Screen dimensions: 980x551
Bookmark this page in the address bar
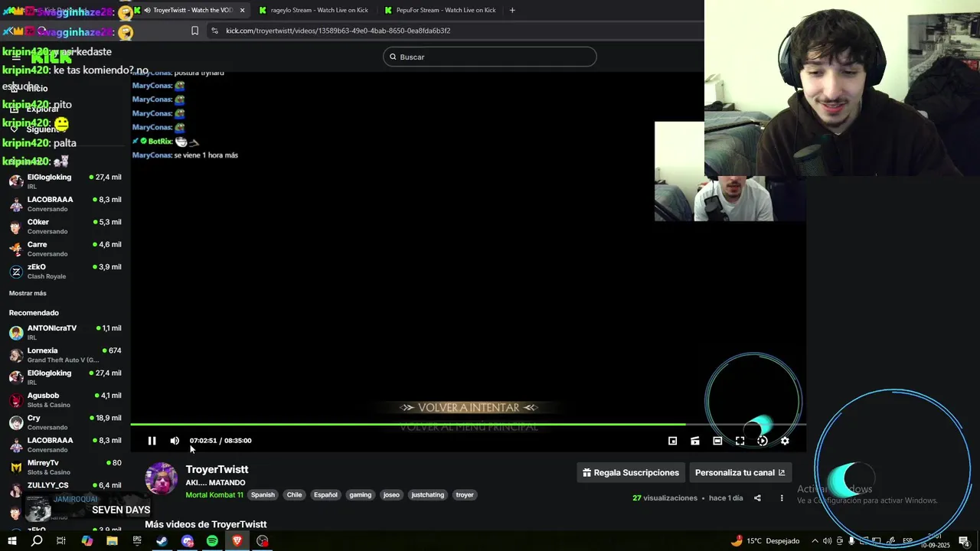point(194,31)
